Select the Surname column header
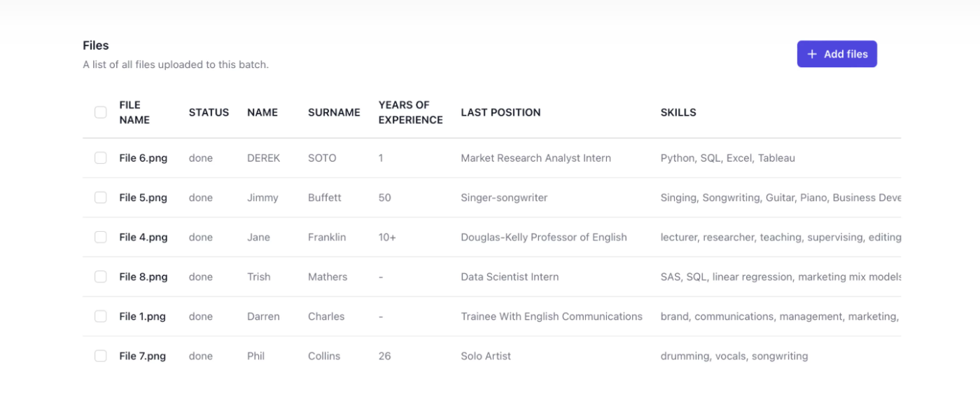 (334, 112)
